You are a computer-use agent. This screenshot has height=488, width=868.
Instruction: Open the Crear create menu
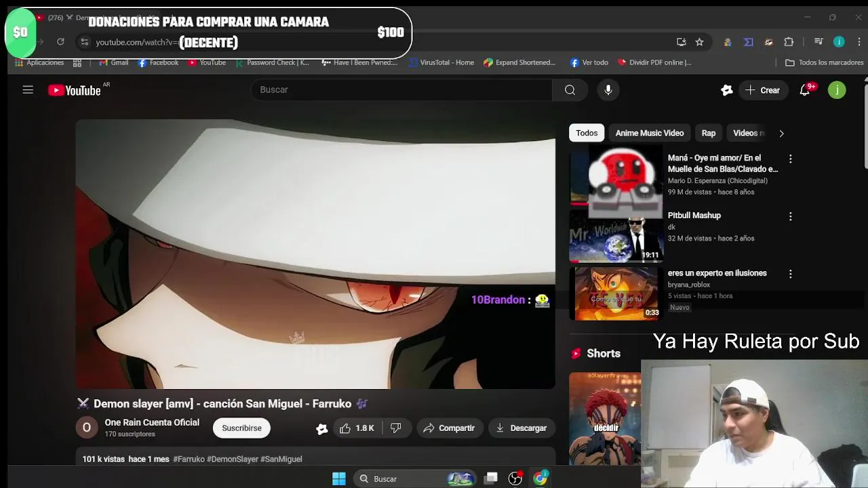click(x=763, y=90)
